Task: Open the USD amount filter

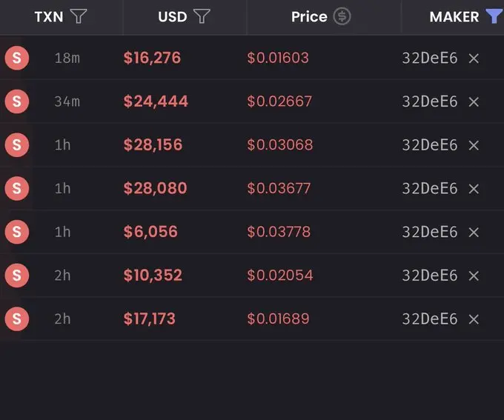Action: coord(202,16)
